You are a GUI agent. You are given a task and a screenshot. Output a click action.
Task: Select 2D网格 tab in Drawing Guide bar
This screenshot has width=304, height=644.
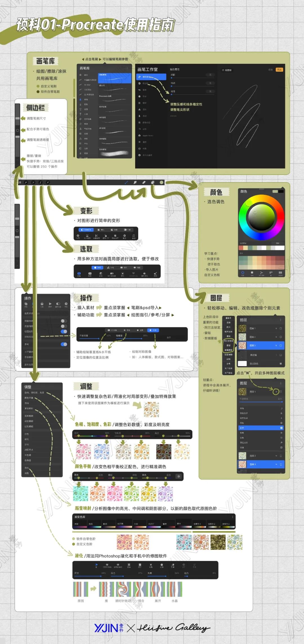pyautogui.click(x=112, y=330)
